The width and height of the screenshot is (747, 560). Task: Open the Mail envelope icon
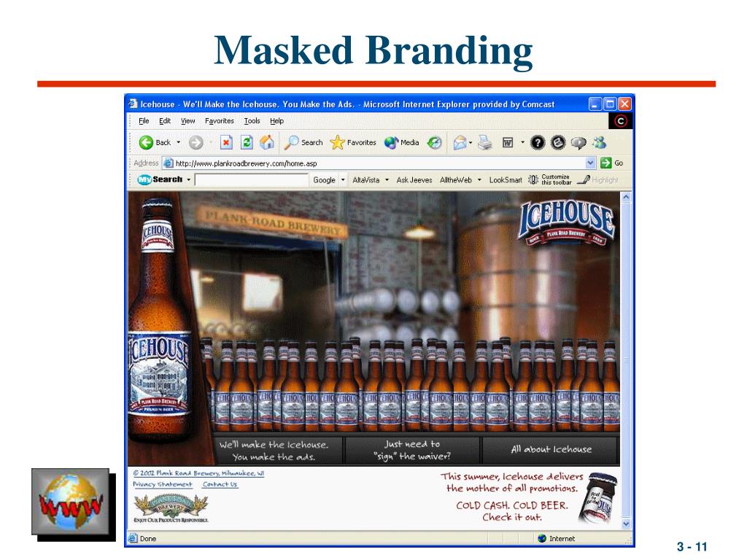[460, 142]
